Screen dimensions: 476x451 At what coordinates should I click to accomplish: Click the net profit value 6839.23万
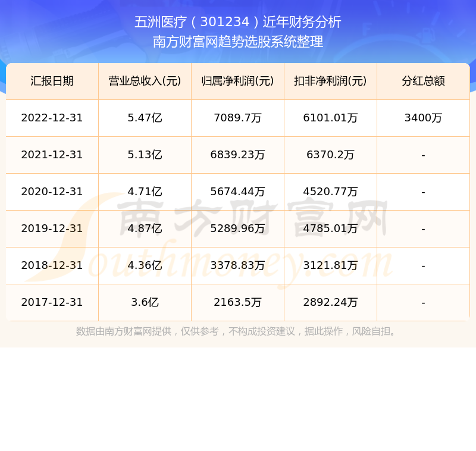tap(237, 155)
